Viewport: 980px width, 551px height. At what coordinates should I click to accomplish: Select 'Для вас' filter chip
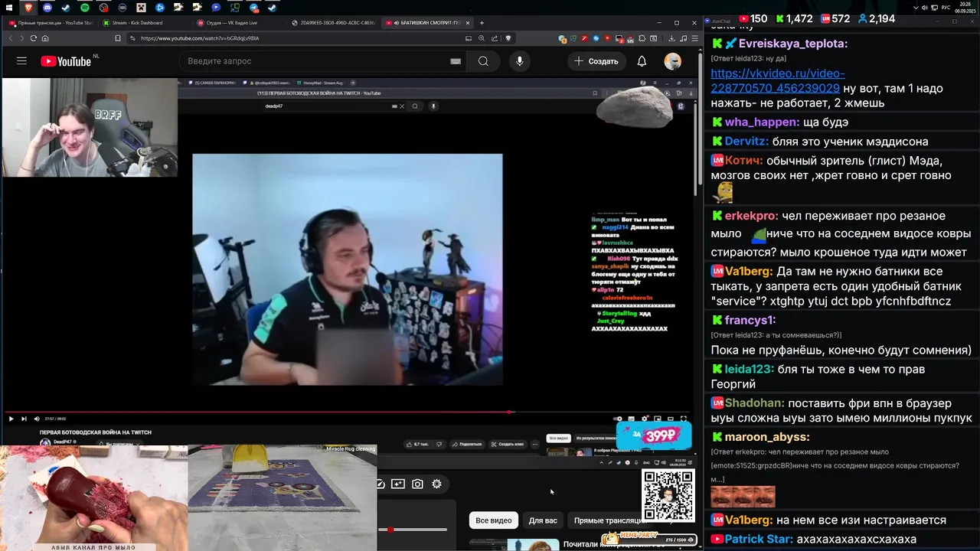click(x=543, y=520)
